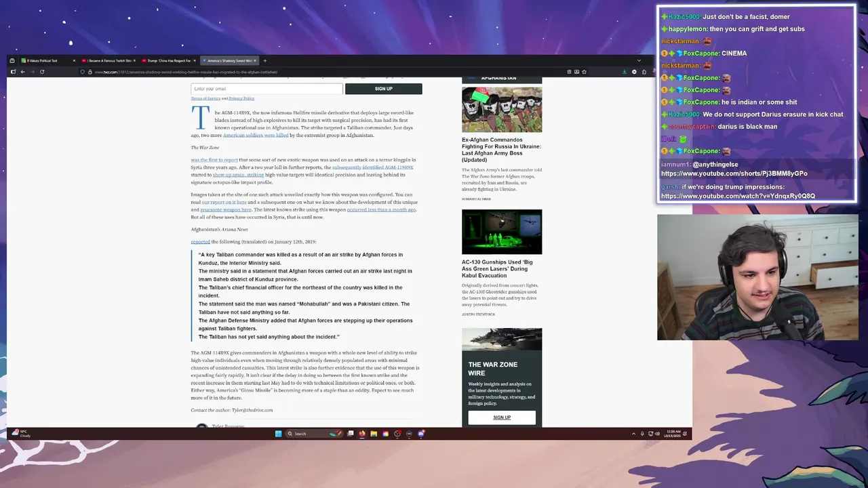Click author byline 'JOSEPH TREVITHICK'
The image size is (868, 488).
pyautogui.click(x=478, y=314)
